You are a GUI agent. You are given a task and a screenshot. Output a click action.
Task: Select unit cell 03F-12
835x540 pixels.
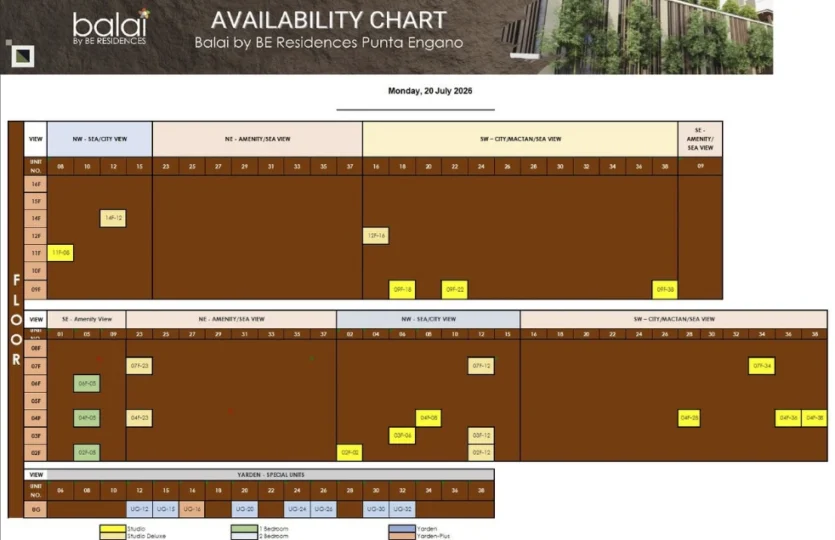(x=481, y=436)
